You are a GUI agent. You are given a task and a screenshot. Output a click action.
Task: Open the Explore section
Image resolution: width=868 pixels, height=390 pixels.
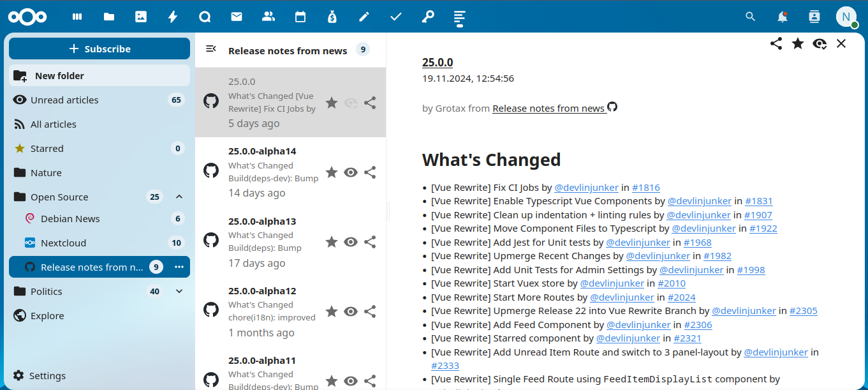point(47,315)
